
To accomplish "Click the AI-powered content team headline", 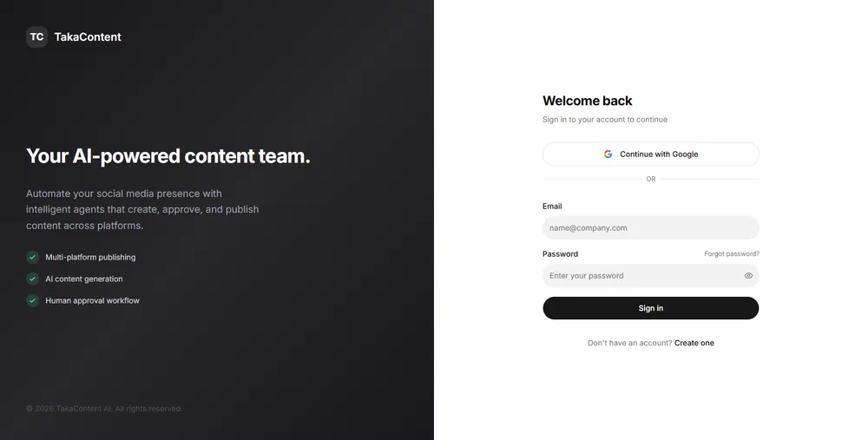I will [x=168, y=156].
